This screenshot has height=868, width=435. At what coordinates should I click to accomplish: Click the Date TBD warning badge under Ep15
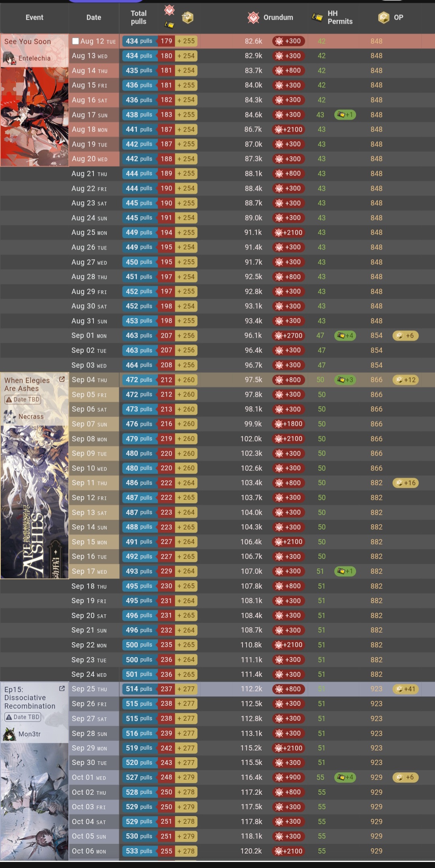click(23, 717)
